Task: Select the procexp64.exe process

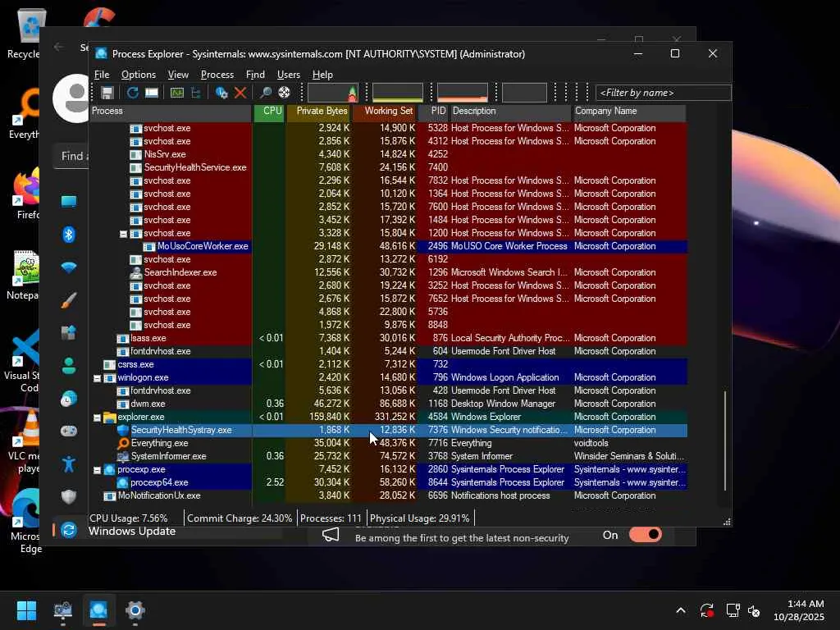Action: coord(388,482)
